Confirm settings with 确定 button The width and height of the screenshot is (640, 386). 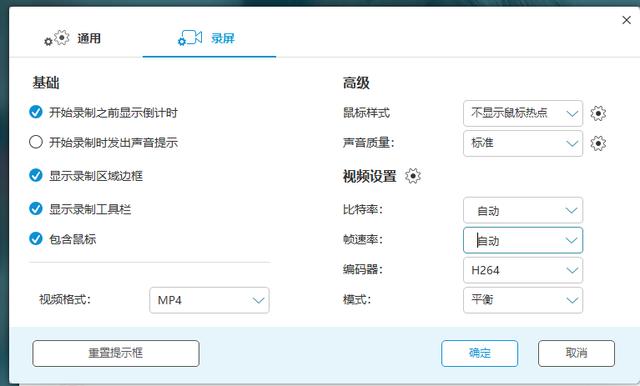(480, 353)
